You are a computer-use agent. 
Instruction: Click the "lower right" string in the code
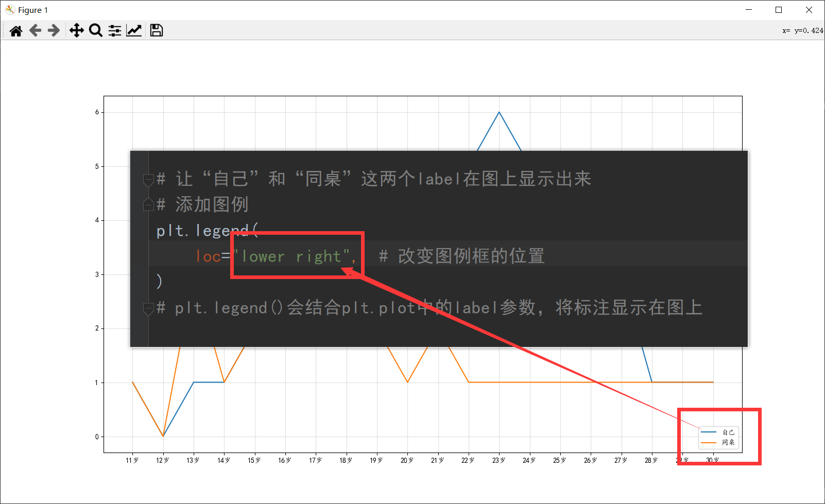[291, 256]
